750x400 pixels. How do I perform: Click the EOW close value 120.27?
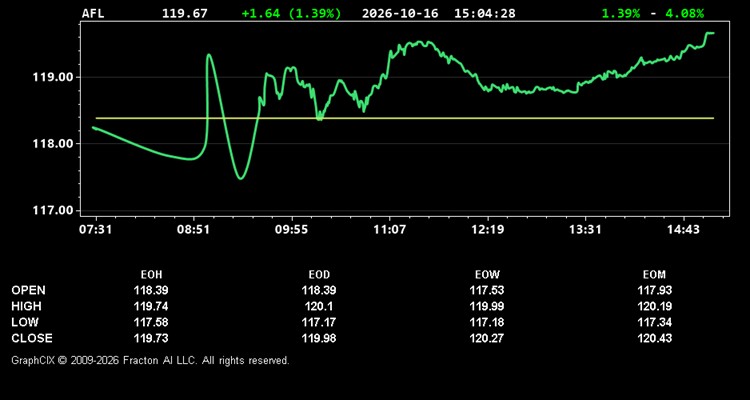[x=487, y=338]
